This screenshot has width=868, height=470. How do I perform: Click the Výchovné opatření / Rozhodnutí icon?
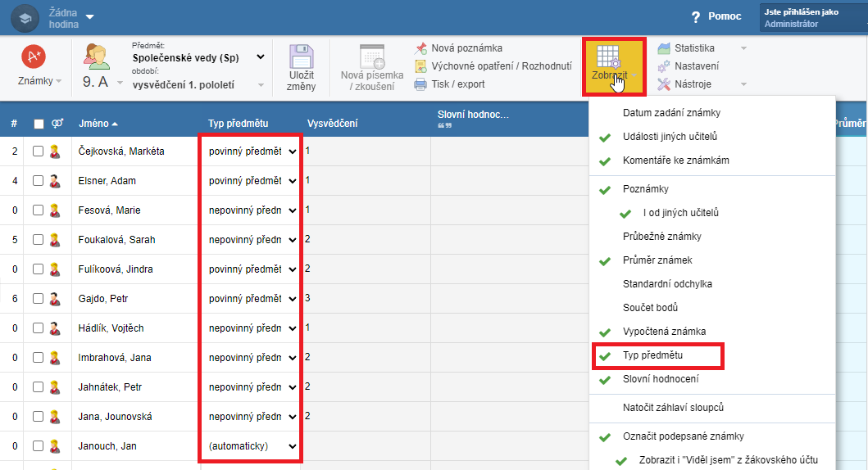[x=421, y=66]
